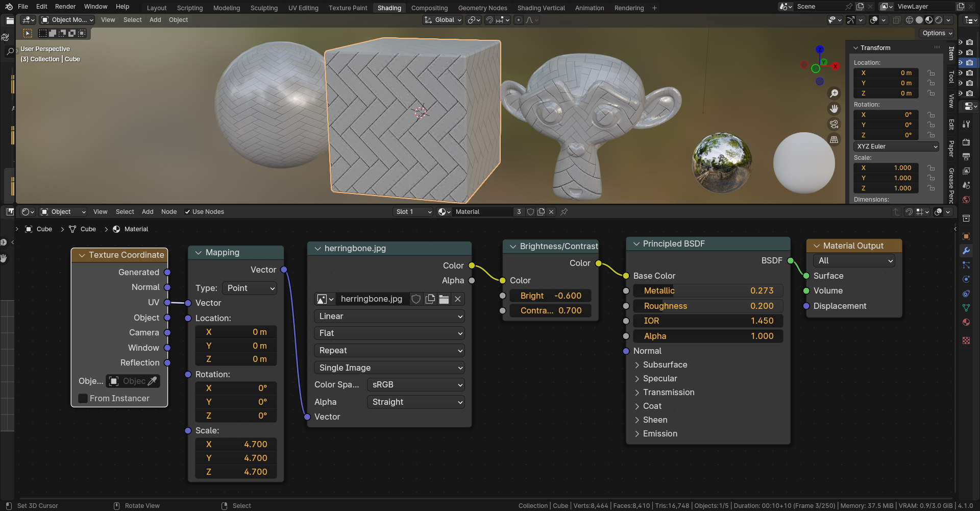Open Object Constraints properties tab icon
The image size is (980, 511).
(x=966, y=294)
